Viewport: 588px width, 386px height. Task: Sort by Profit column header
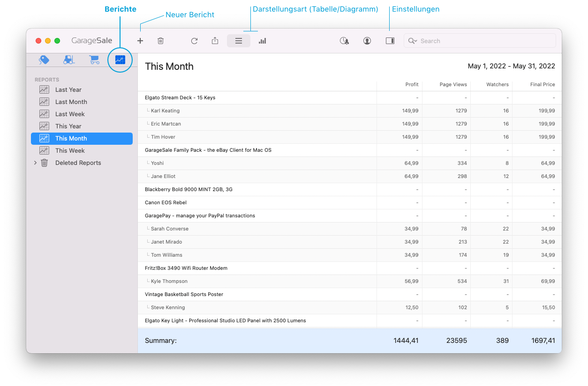[x=412, y=84]
